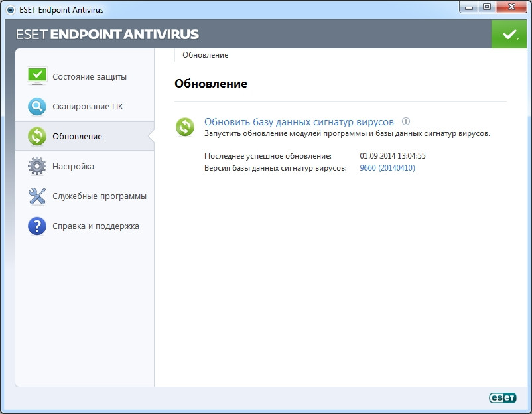Viewport: 532px width, 414px height.
Task: Click the Версия базы данных сигнатур вирусов label
Action: point(275,168)
